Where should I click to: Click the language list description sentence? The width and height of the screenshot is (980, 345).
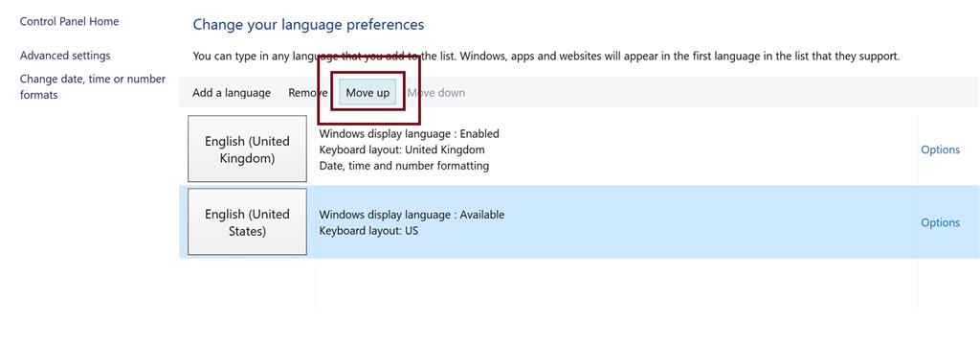(546, 56)
